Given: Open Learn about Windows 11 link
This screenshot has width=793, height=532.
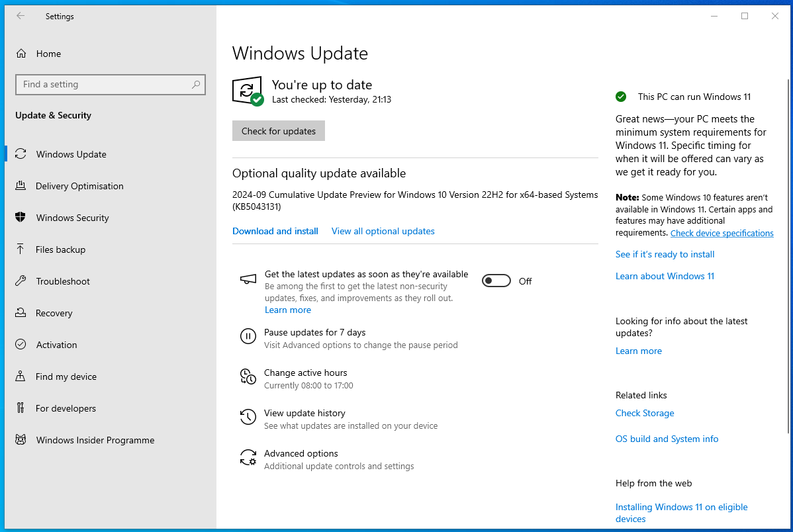Looking at the screenshot, I should [665, 276].
